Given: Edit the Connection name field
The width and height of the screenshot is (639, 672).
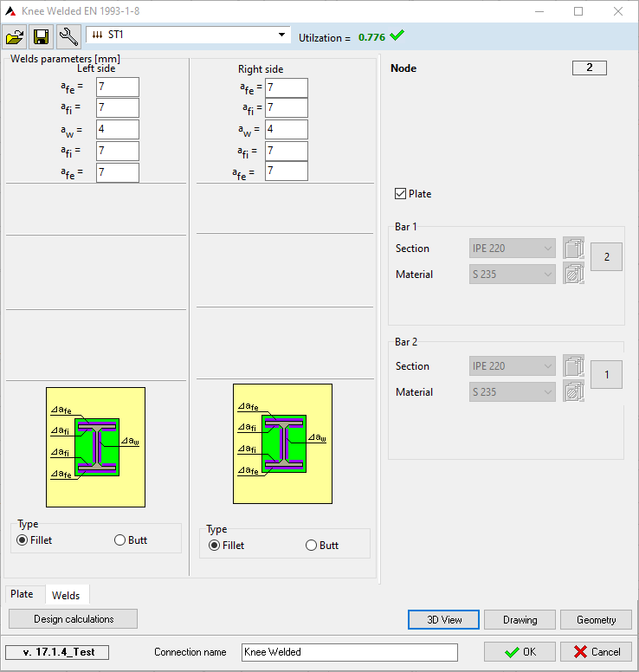Looking at the screenshot, I should (x=350, y=652).
